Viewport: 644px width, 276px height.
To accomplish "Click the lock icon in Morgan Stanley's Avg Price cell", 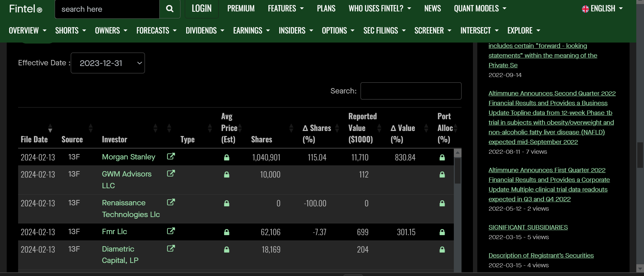I will point(227,157).
